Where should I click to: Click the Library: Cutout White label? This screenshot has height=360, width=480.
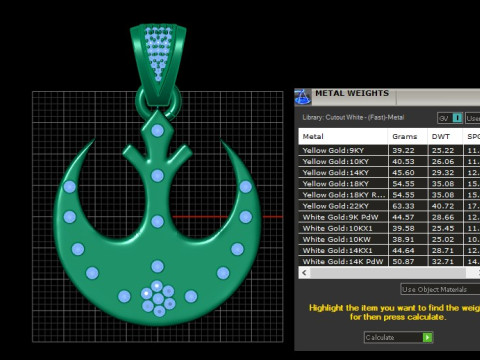pos(353,117)
